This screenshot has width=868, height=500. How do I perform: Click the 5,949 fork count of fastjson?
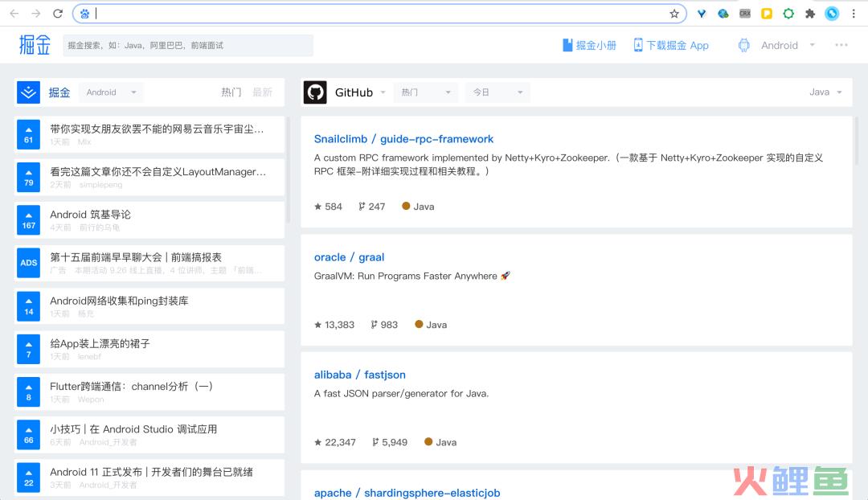[390, 442]
